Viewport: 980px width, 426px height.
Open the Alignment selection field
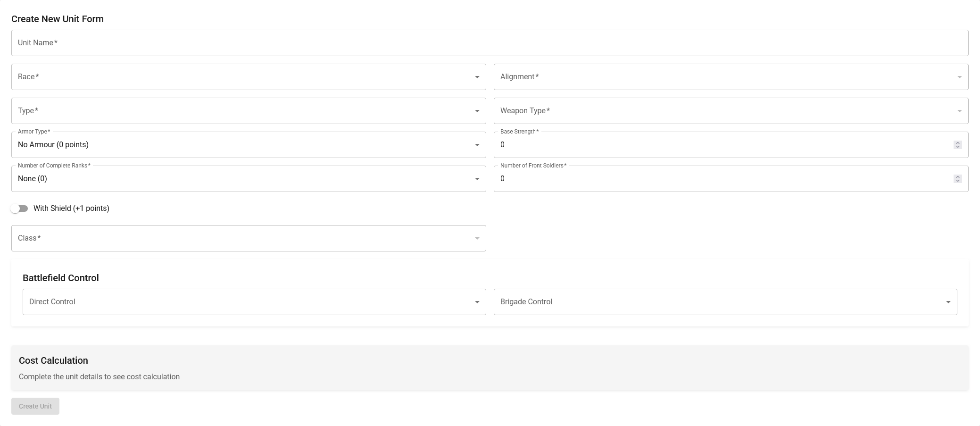[726, 77]
